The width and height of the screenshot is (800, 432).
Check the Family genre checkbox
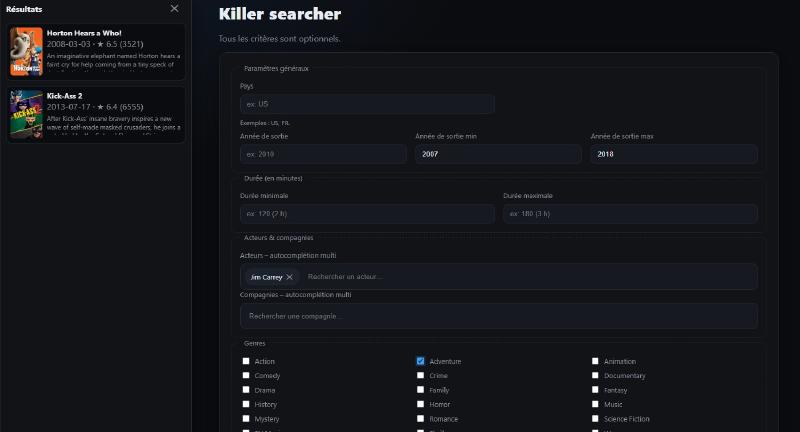pyautogui.click(x=420, y=390)
